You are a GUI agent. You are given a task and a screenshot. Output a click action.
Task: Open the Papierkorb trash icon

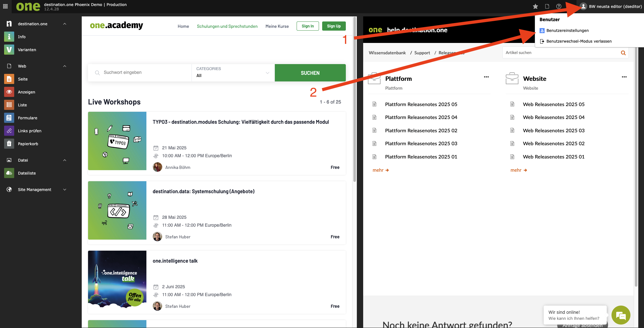[x=9, y=144]
